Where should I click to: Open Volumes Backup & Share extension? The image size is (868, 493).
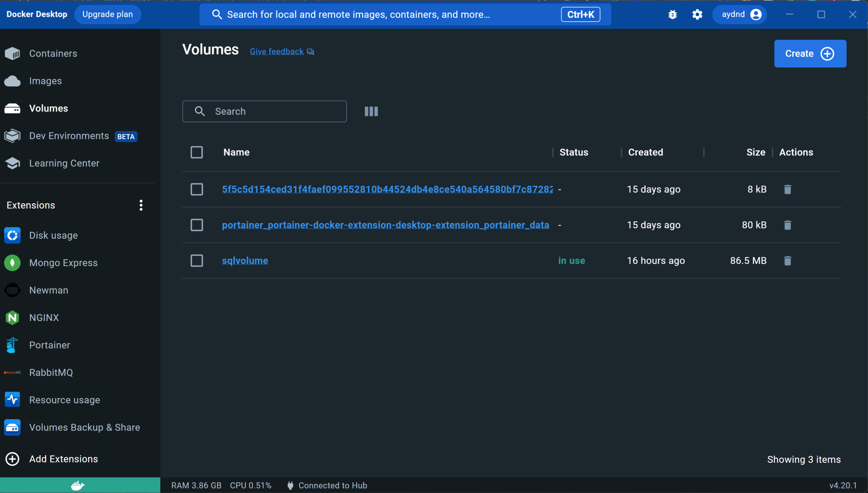[84, 427]
